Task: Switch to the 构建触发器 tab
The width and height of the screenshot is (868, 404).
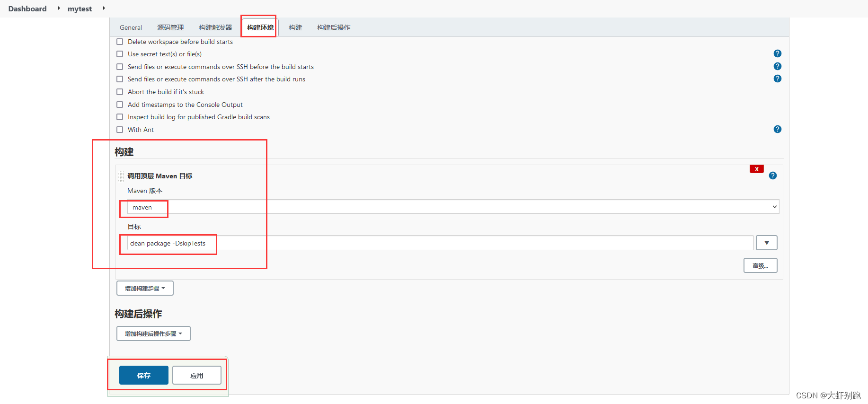Action: click(215, 27)
